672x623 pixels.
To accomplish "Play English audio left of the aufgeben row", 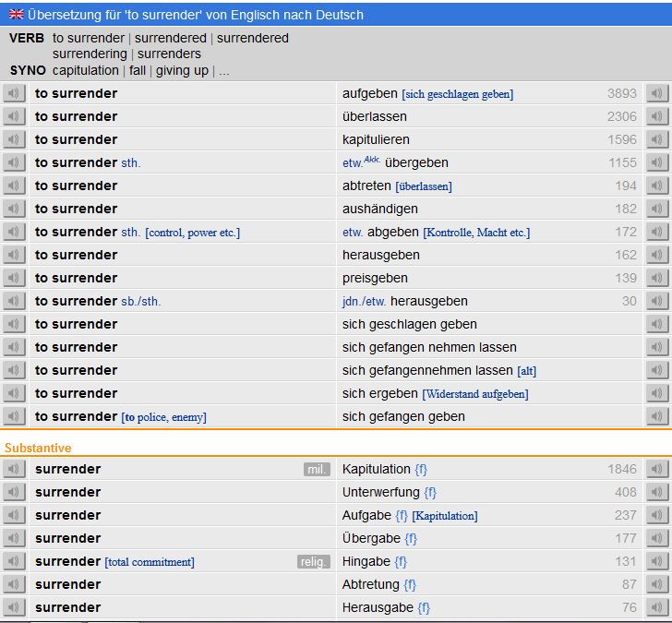I will pyautogui.click(x=14, y=93).
